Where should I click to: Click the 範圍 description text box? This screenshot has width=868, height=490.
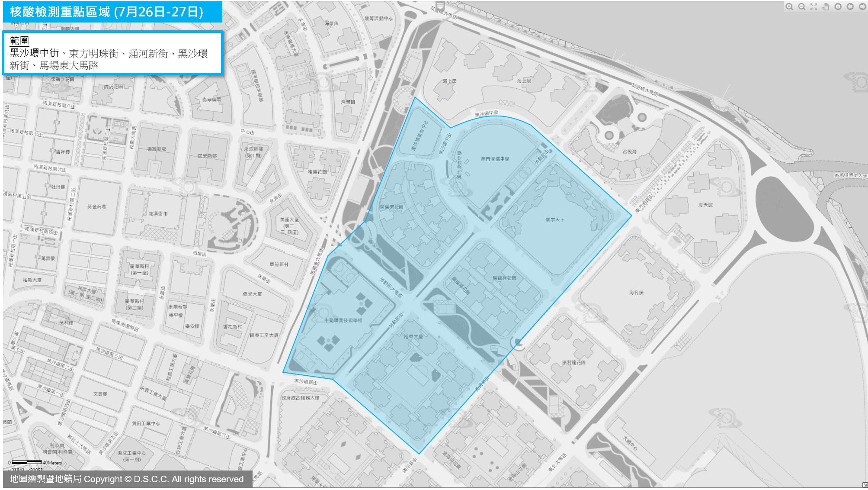[112, 53]
